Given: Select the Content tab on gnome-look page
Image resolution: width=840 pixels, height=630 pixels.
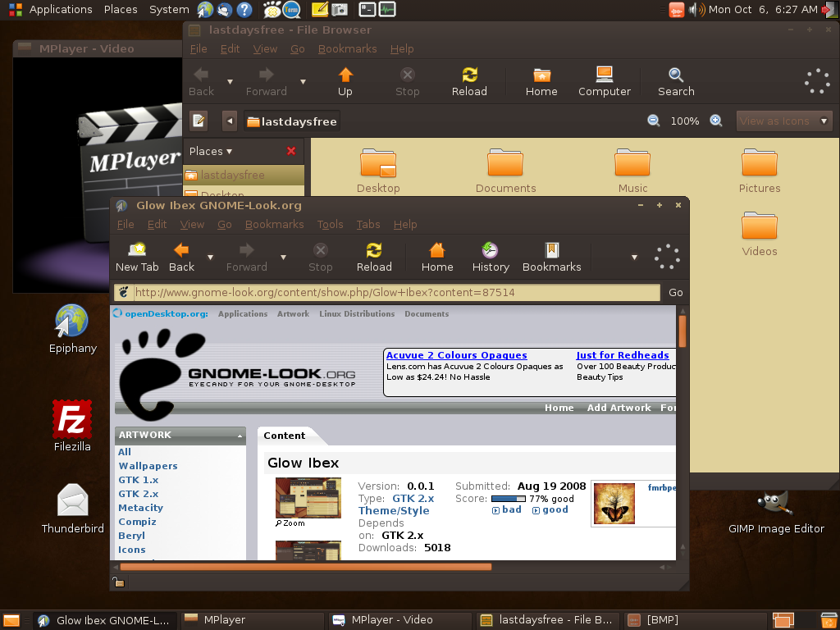Looking at the screenshot, I should 284,436.
